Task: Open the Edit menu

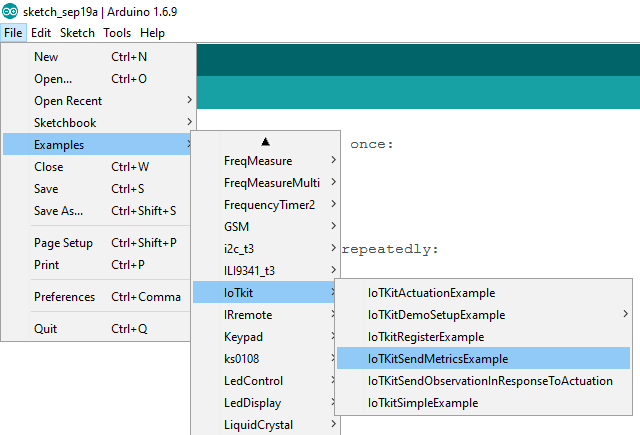Action: [41, 33]
